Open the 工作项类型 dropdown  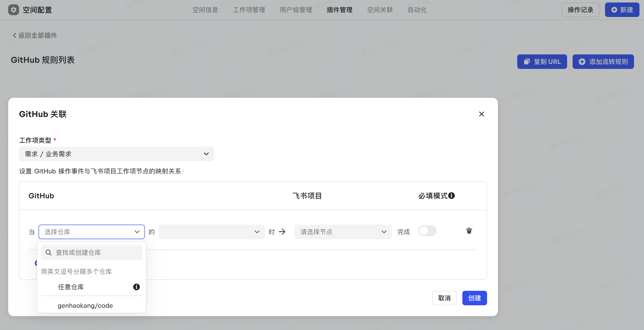(x=117, y=154)
